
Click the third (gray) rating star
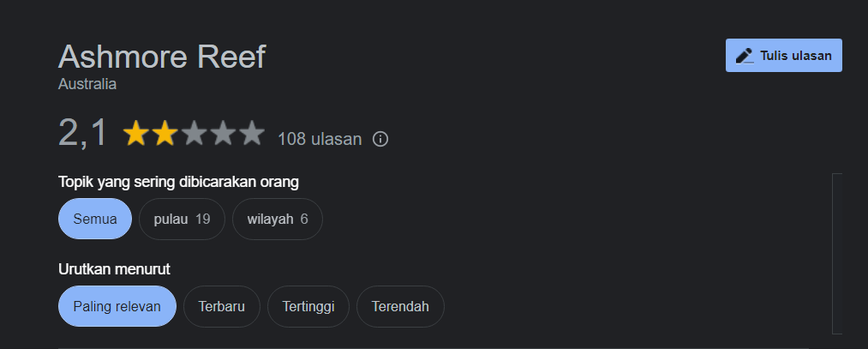194,134
